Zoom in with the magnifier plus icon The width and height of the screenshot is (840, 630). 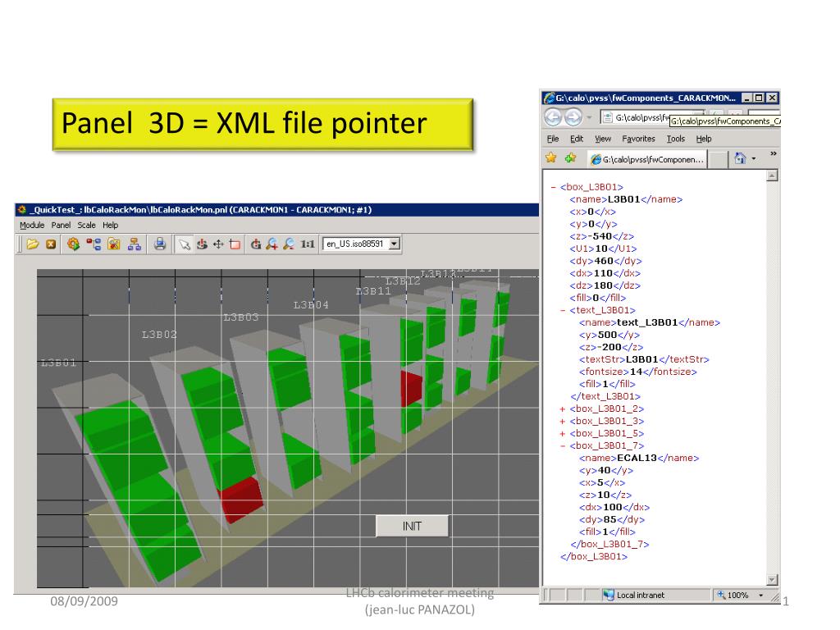pos(272,244)
